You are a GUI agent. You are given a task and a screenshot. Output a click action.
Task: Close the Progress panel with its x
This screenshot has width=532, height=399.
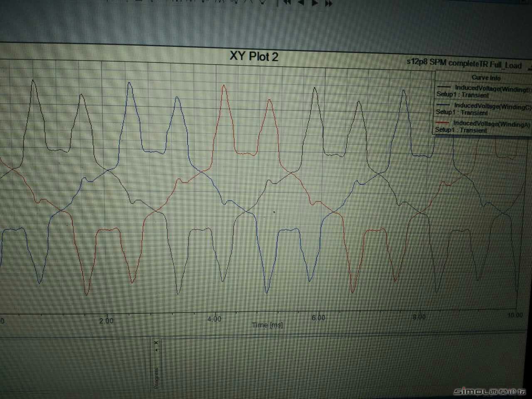click(156, 343)
